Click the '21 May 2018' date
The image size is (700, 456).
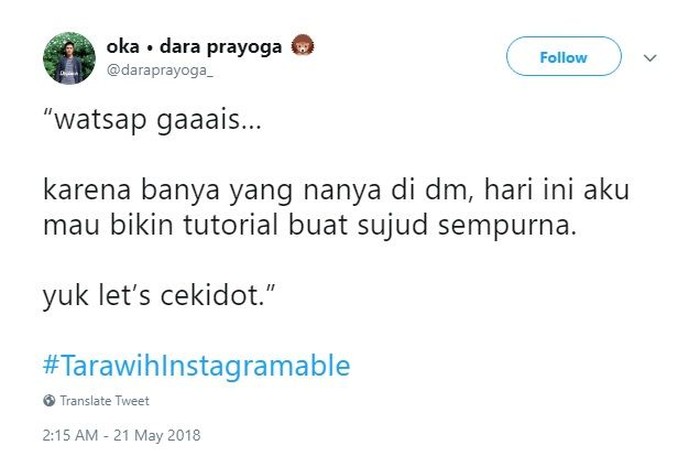click(157, 435)
